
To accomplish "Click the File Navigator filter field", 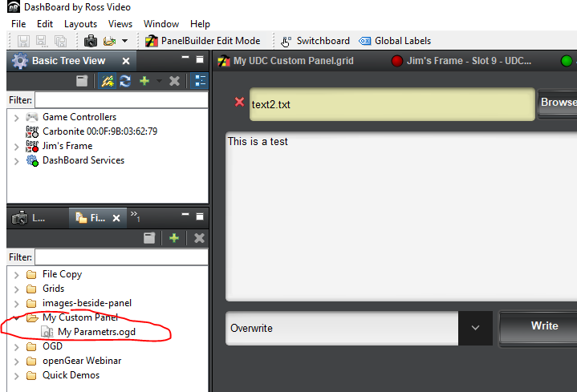I will [121, 257].
